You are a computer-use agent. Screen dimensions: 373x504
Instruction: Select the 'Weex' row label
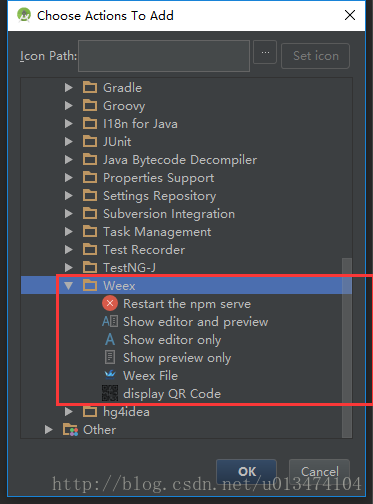tap(119, 286)
